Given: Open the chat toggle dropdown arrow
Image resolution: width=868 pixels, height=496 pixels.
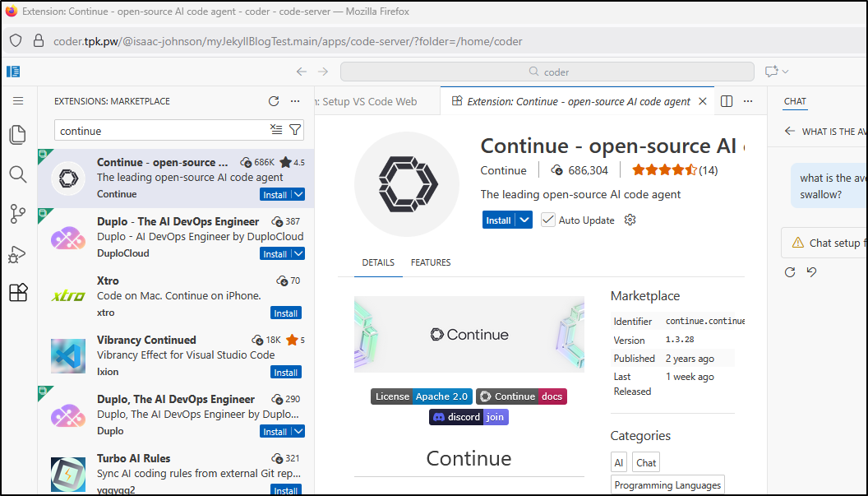Looking at the screenshot, I should 786,72.
